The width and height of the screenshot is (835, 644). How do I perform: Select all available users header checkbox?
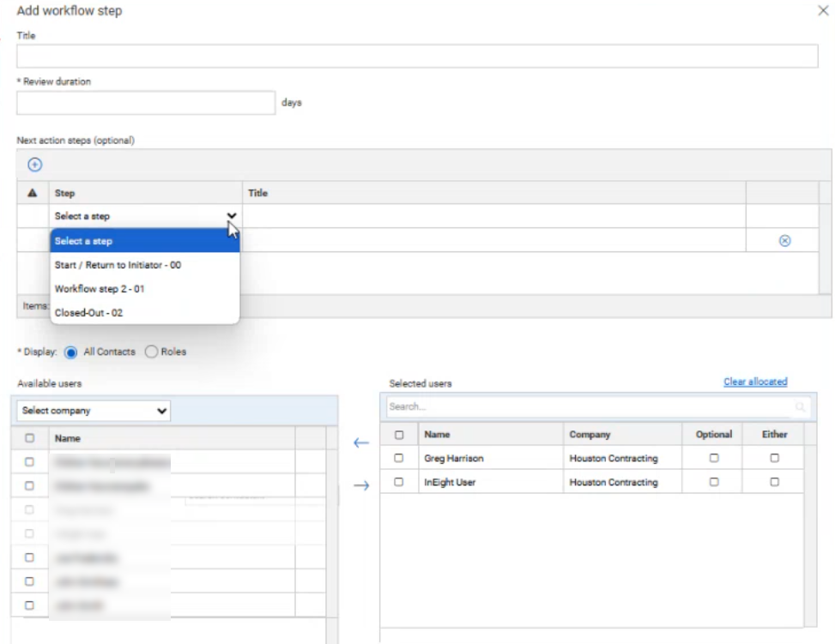30,438
